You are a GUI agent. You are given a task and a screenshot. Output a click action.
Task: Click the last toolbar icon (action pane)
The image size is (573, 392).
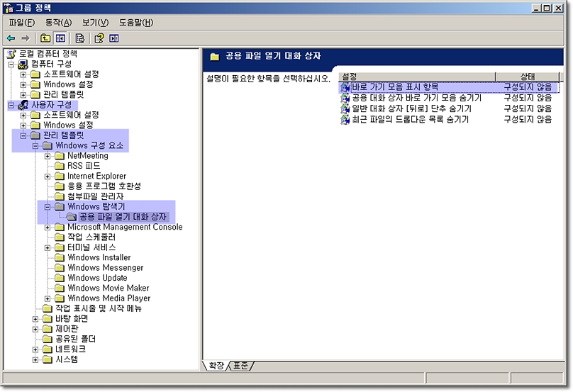113,38
